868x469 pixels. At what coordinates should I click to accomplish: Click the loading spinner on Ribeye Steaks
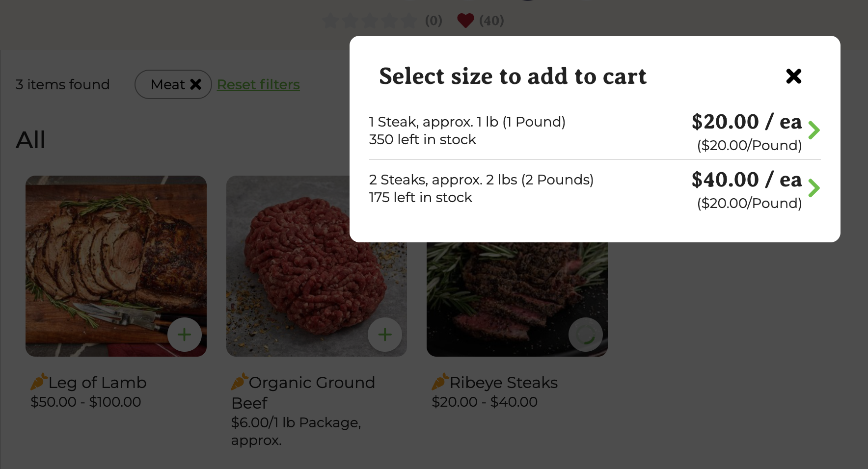tap(585, 335)
